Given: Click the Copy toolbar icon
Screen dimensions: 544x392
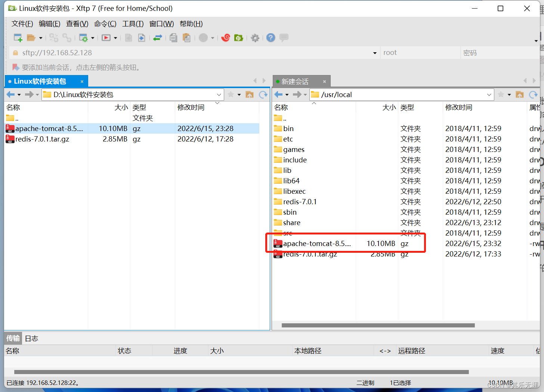Looking at the screenshot, I should pyautogui.click(x=173, y=38).
